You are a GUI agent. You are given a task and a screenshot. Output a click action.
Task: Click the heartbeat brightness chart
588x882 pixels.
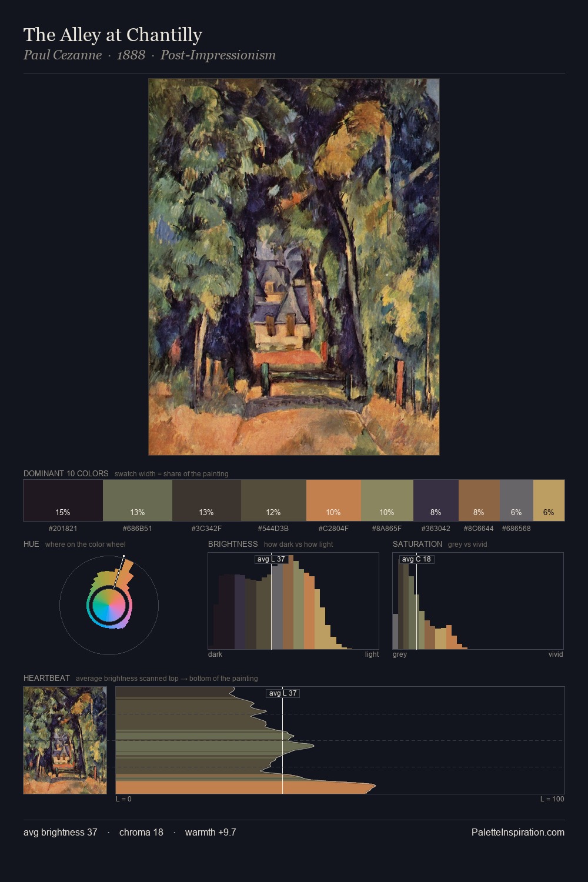[x=340, y=740]
